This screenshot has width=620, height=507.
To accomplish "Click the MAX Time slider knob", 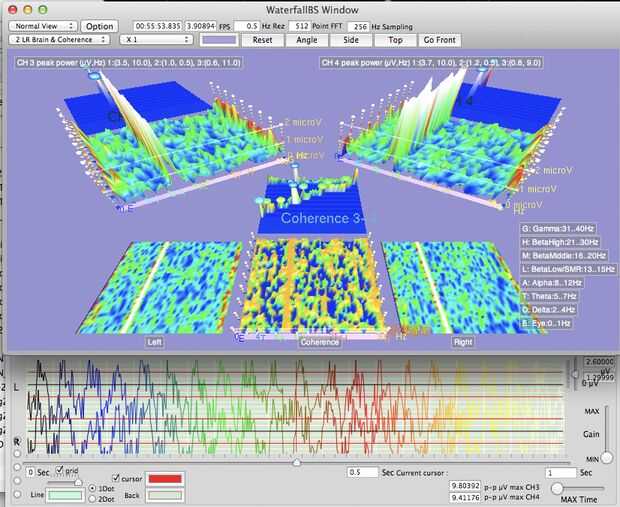I will pos(557,488).
